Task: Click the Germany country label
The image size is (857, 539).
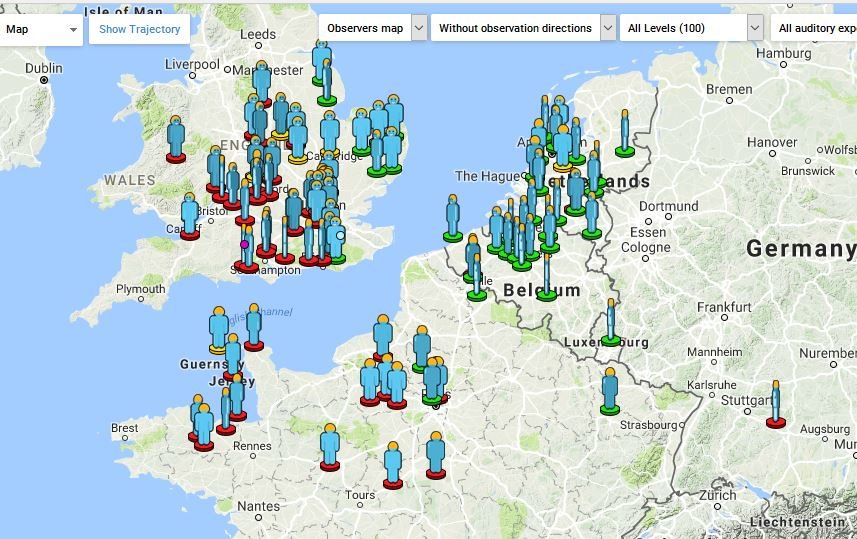Action: tap(801, 249)
